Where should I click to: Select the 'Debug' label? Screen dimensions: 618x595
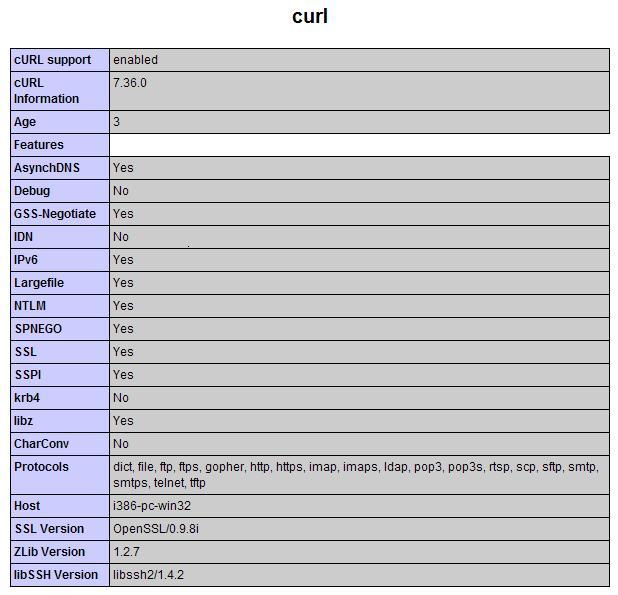(32, 191)
